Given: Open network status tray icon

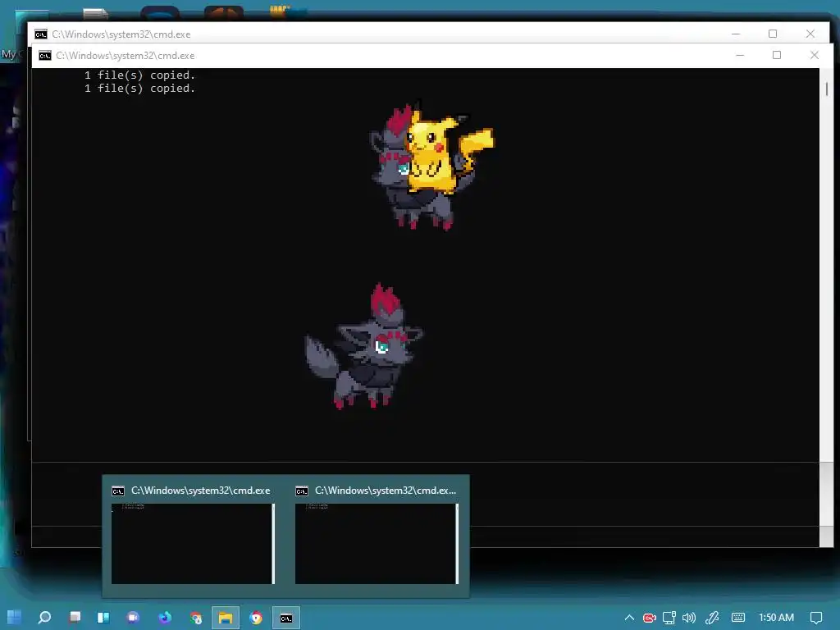Looking at the screenshot, I should click(669, 618).
